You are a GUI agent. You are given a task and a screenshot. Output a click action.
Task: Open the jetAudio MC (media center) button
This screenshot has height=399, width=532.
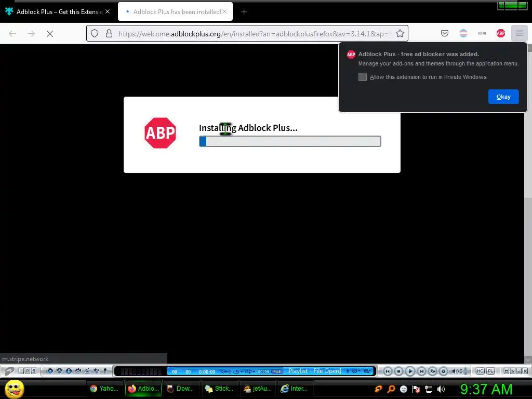(x=480, y=371)
